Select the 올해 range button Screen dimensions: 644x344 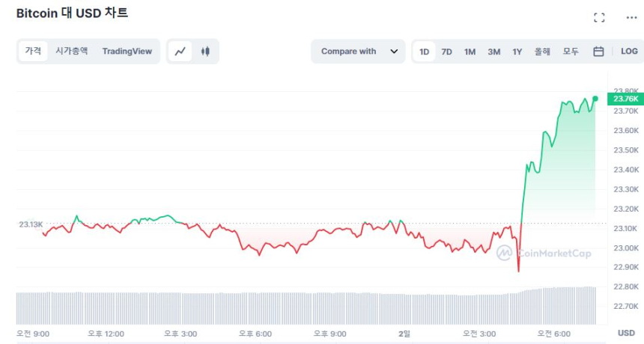542,52
